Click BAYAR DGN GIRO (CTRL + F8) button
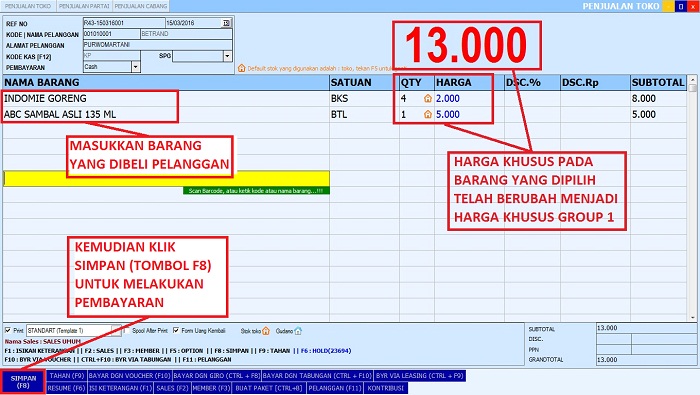This screenshot has height=395, width=700. [x=217, y=376]
